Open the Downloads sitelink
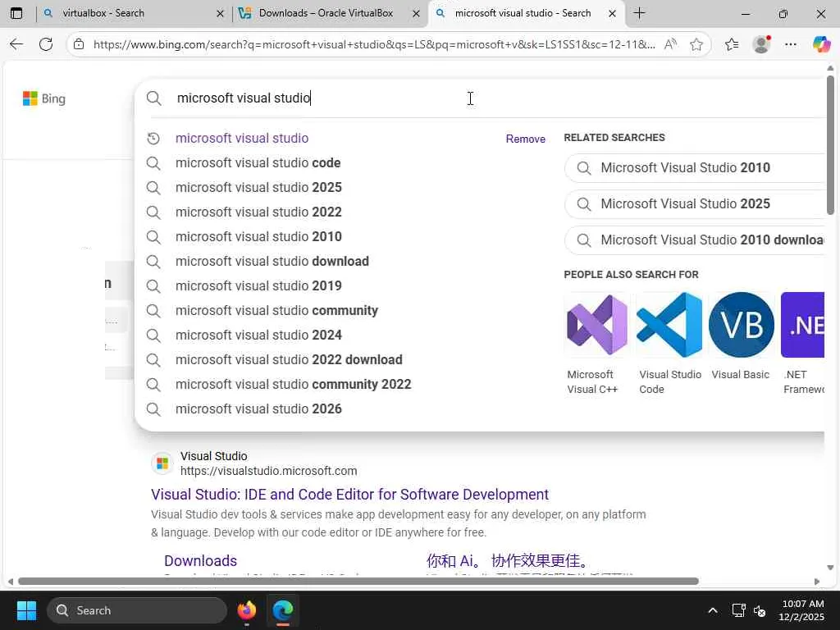Viewport: 840px width, 630px height. click(x=200, y=561)
